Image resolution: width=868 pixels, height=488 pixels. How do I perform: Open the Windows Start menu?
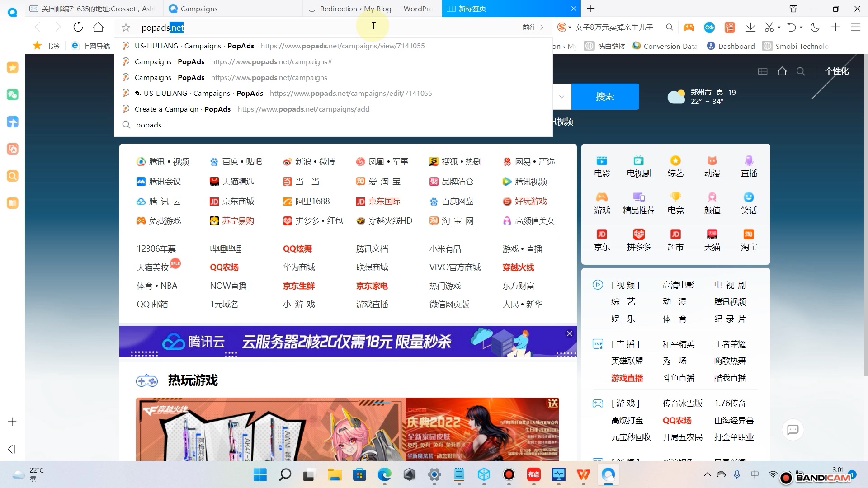click(260, 474)
